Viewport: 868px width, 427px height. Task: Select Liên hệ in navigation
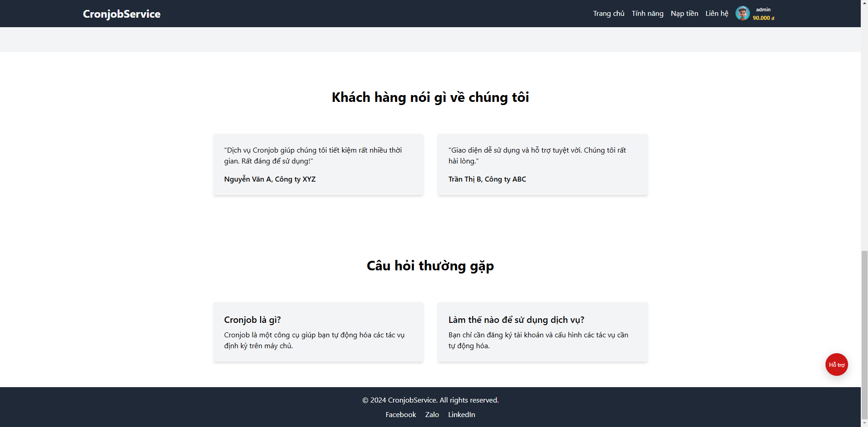(716, 14)
